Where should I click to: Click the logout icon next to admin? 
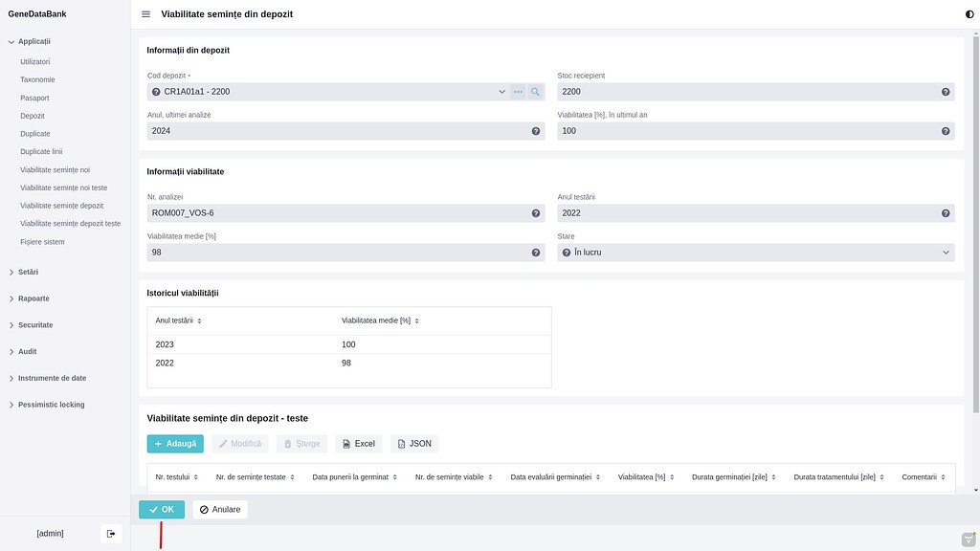pyautogui.click(x=111, y=534)
